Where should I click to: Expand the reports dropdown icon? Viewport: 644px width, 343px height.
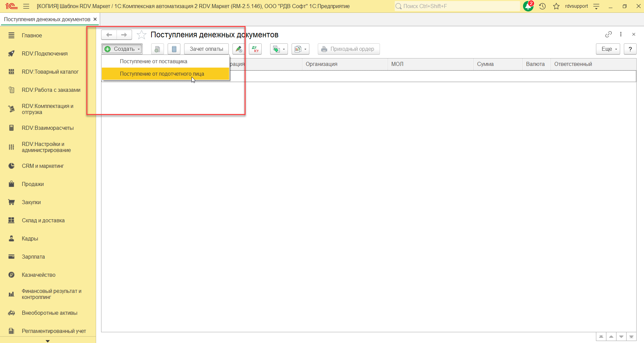(300, 49)
